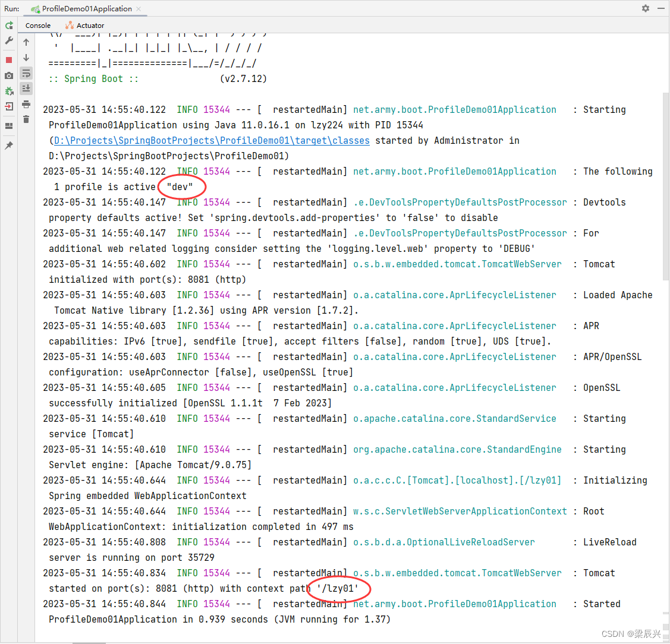
Task: Click 'in 0.939 seconds (JVM running' text
Action: [x=270, y=620]
